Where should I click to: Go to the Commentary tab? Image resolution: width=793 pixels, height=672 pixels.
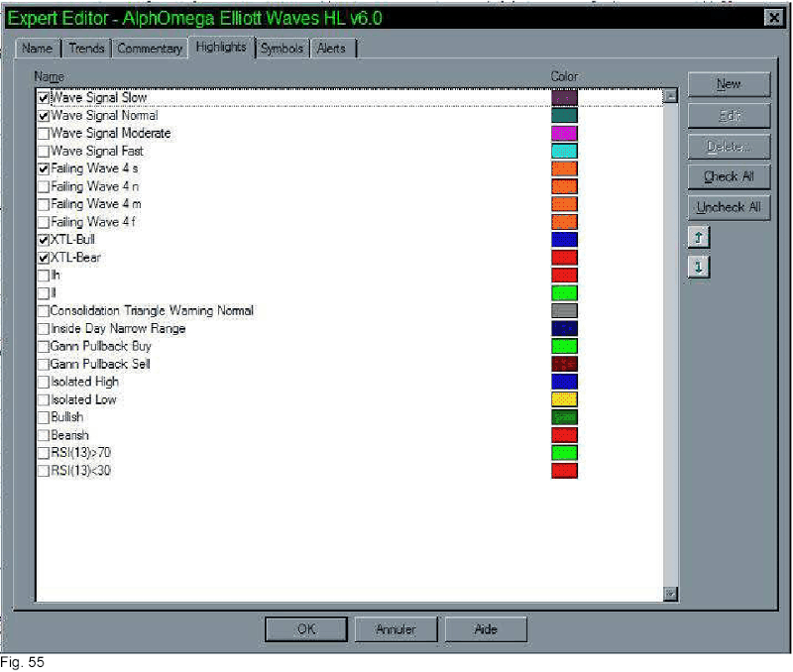[150, 49]
